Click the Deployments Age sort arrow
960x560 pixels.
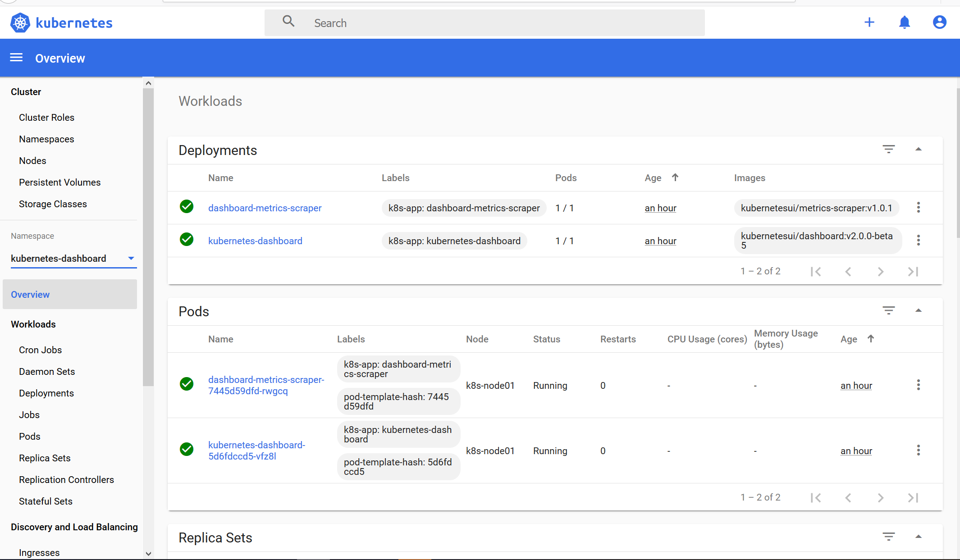pos(675,178)
